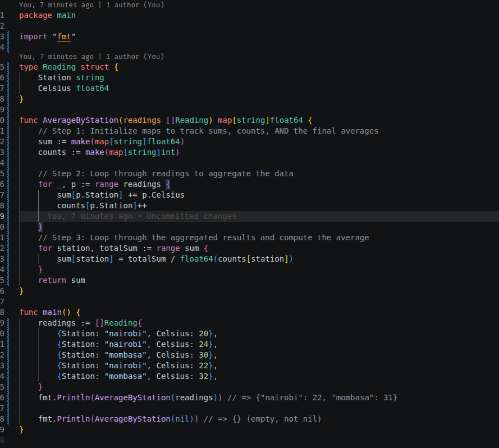Click the 'return sum' statement
Image resolution: width=499 pixels, height=448 pixels.
62,280
